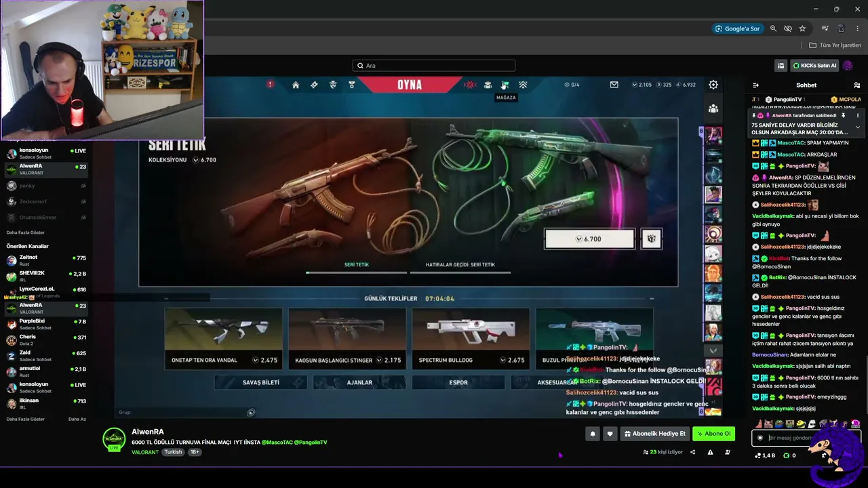Click the @MascoTAC mention in stream title
Viewport: 868px width, 488px height.
point(277,443)
